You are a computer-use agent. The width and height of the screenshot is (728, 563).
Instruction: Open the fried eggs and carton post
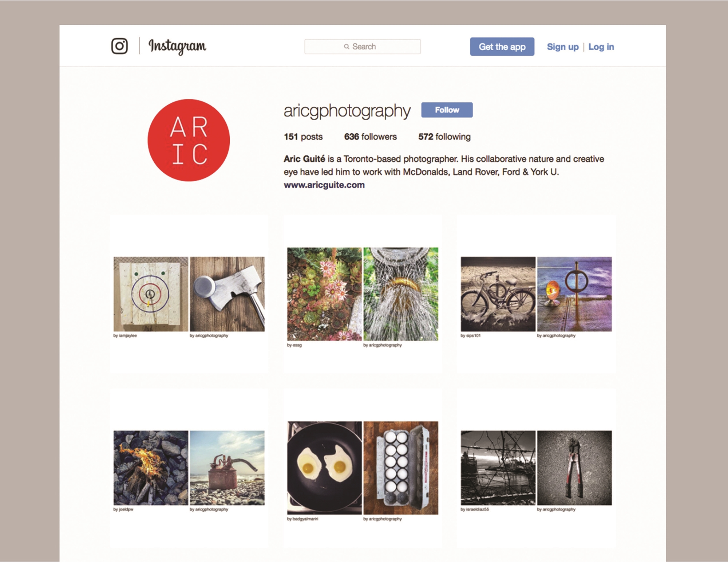click(363, 468)
